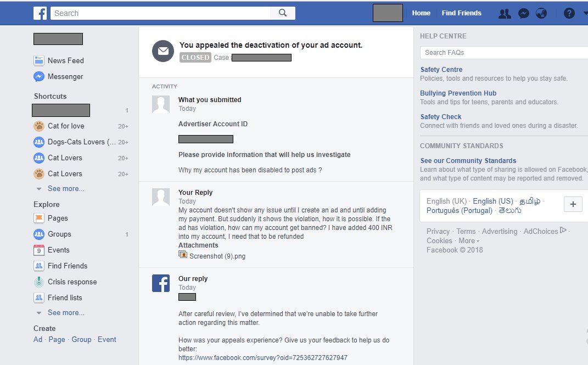Screen dimensions: 588x365
Task: Open the survey URL link
Action: [x=263, y=357]
